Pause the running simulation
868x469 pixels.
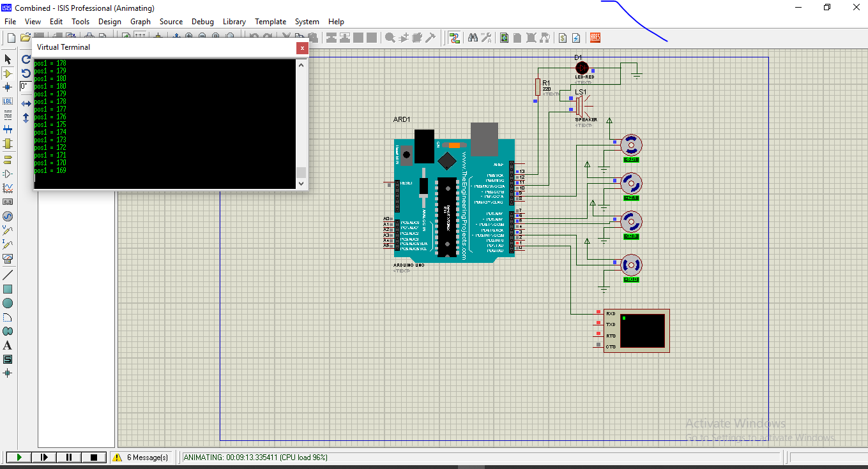(69, 458)
